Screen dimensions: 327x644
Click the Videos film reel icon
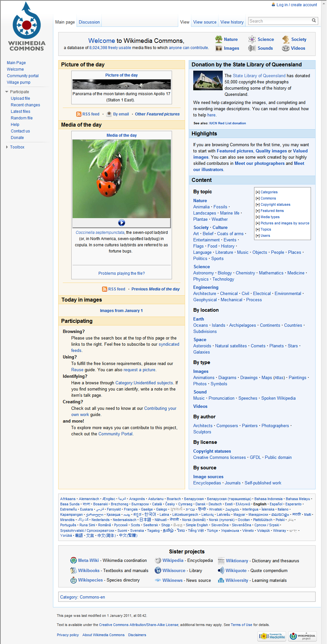click(286, 48)
